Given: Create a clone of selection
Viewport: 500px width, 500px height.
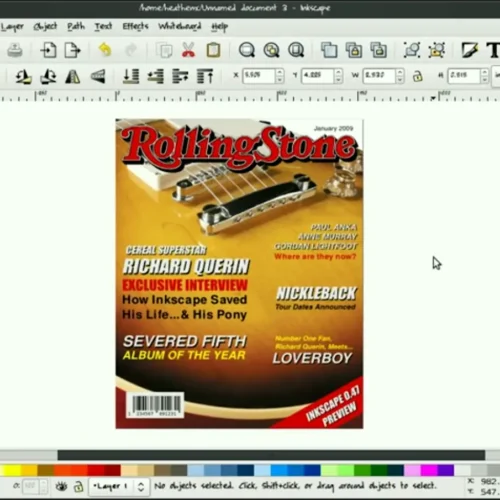Looking at the screenshot, I should (354, 50).
